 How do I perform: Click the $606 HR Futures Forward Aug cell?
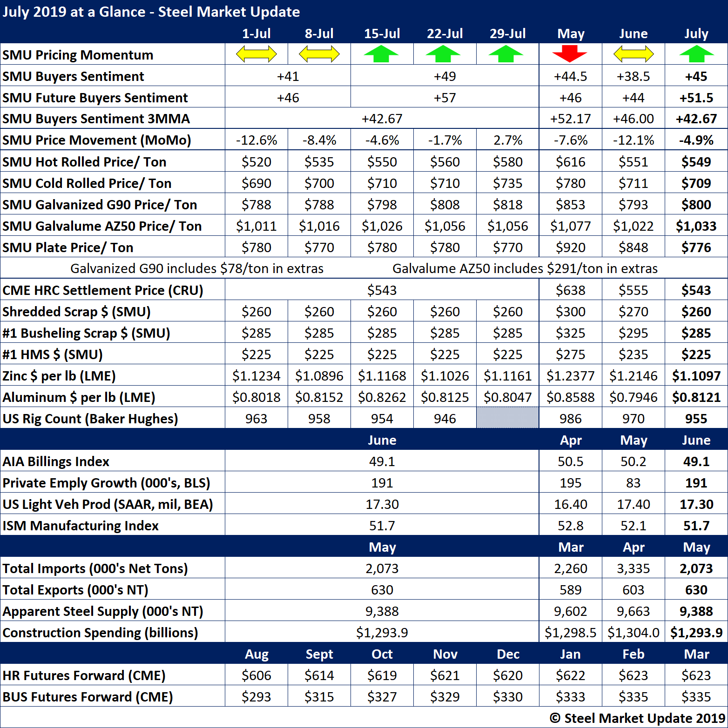(x=256, y=675)
